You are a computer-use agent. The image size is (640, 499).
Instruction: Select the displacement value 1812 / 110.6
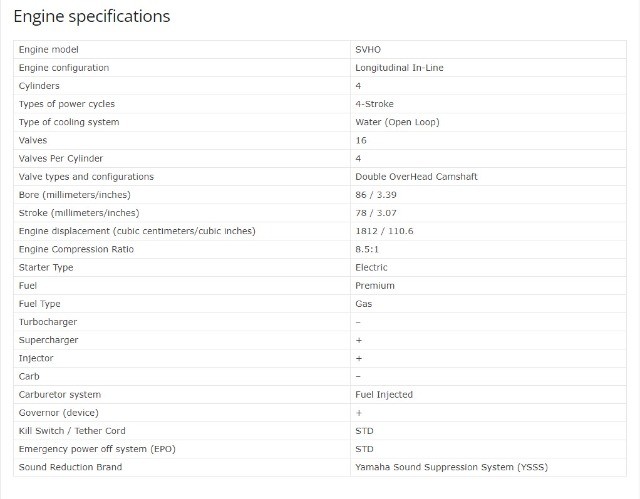tap(384, 231)
